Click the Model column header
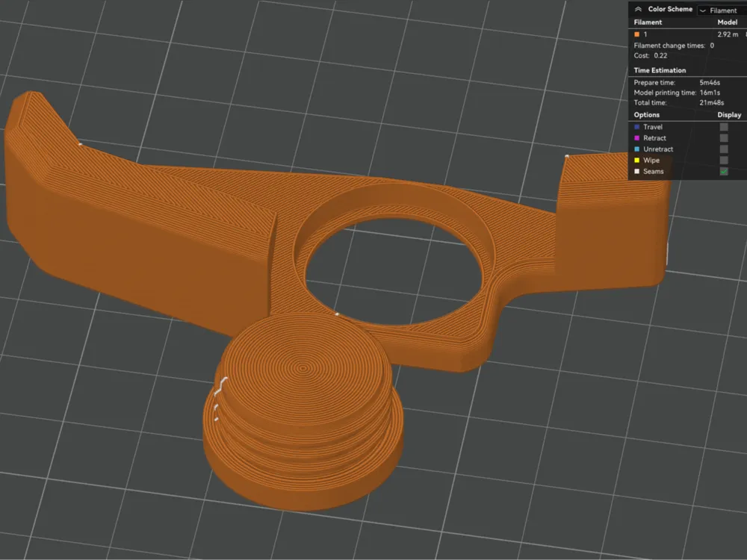Image resolution: width=747 pixels, height=560 pixels. [727, 22]
